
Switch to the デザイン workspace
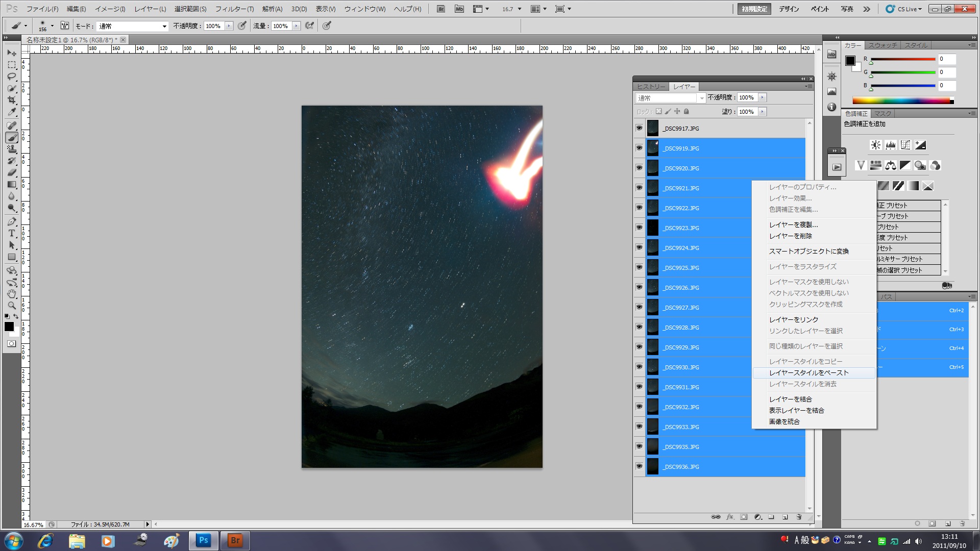[x=789, y=9]
